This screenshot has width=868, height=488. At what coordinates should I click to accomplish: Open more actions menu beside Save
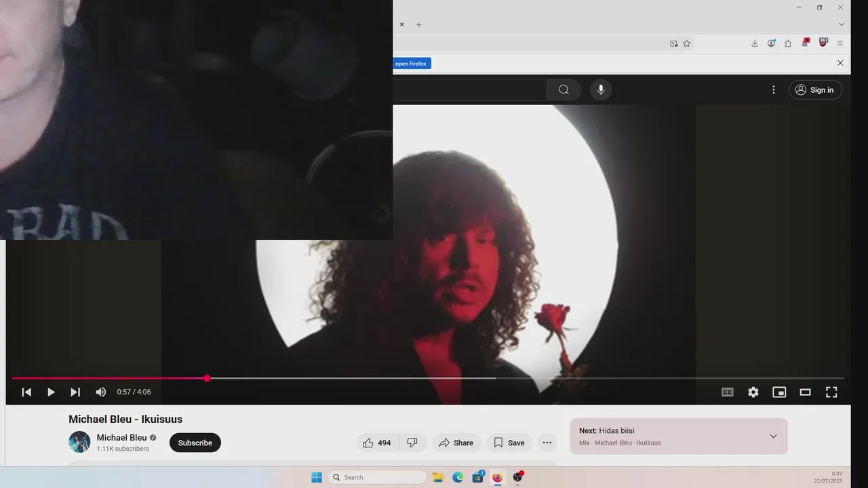(547, 443)
